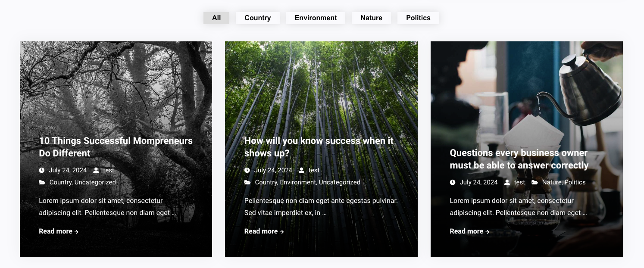Click folder icon beside 'Nature, Politics'

click(535, 182)
